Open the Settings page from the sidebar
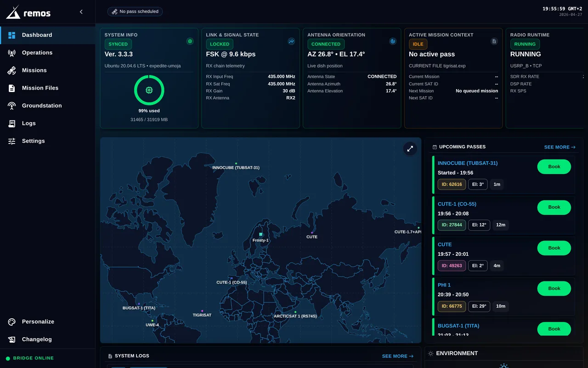588x368 pixels. pos(33,141)
